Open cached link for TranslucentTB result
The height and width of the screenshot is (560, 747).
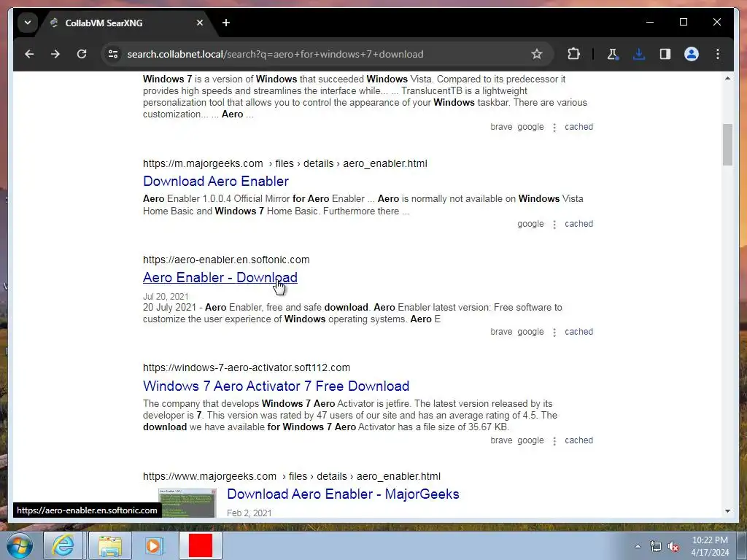(578, 127)
